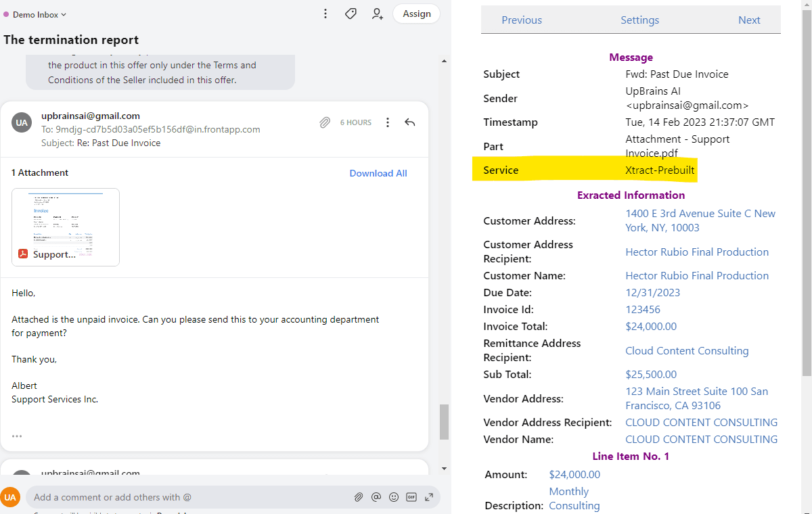Click the add participant icon
Viewport: 812px width, 514px height.
click(378, 14)
